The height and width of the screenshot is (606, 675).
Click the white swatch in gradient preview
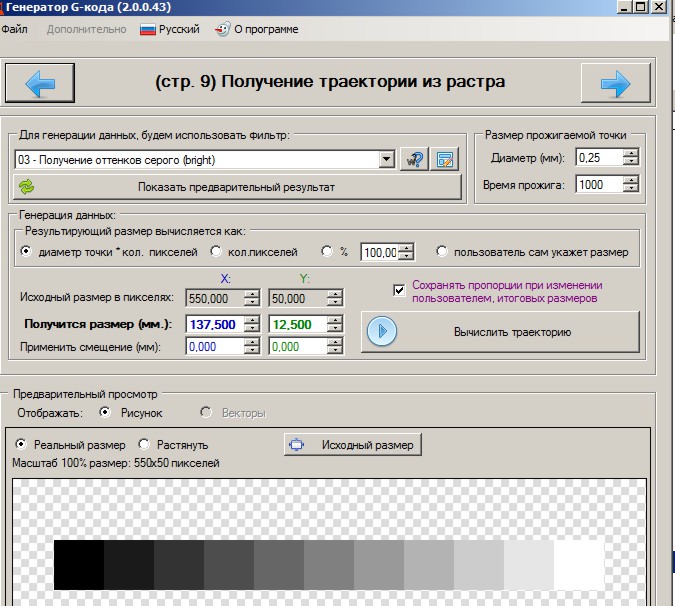pyautogui.click(x=579, y=565)
